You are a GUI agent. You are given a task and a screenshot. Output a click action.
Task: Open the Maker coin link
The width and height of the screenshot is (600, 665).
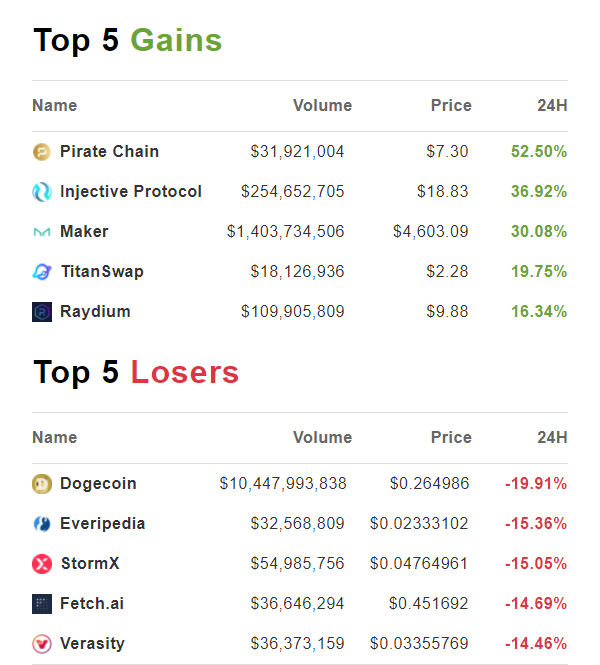pos(84,232)
